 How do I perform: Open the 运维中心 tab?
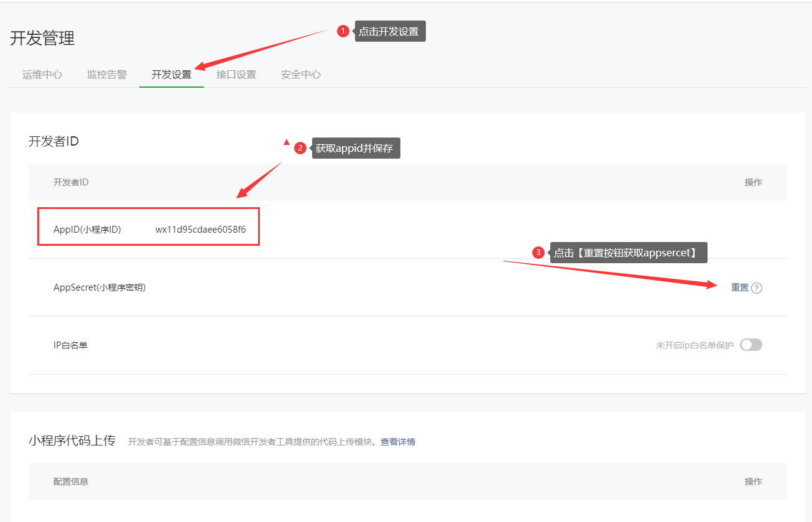coord(42,75)
